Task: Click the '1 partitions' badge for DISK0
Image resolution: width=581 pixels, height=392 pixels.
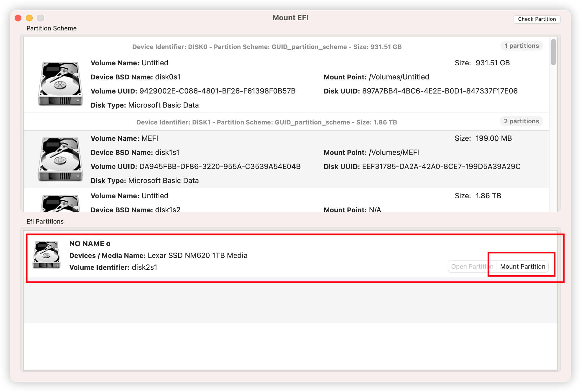Action: (x=521, y=46)
